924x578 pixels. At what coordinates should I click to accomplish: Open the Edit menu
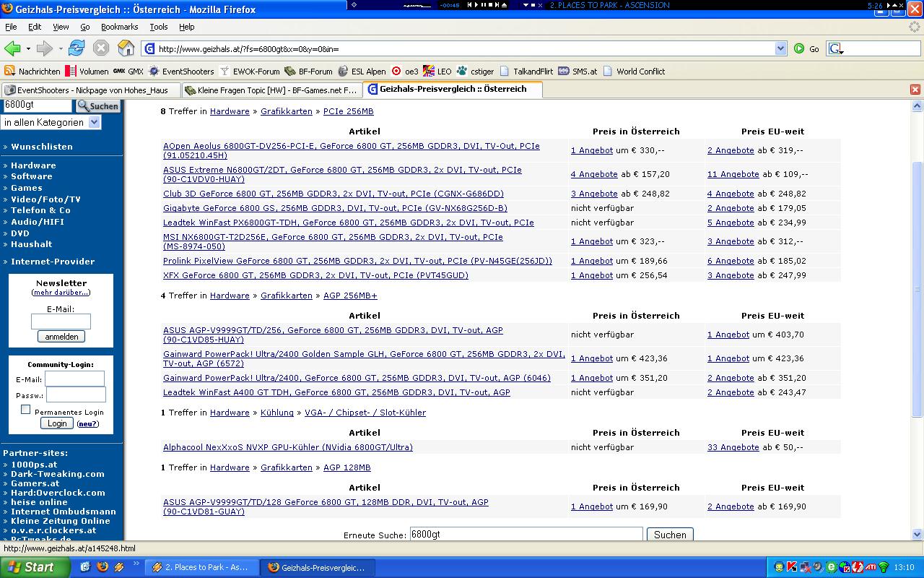click(x=35, y=27)
